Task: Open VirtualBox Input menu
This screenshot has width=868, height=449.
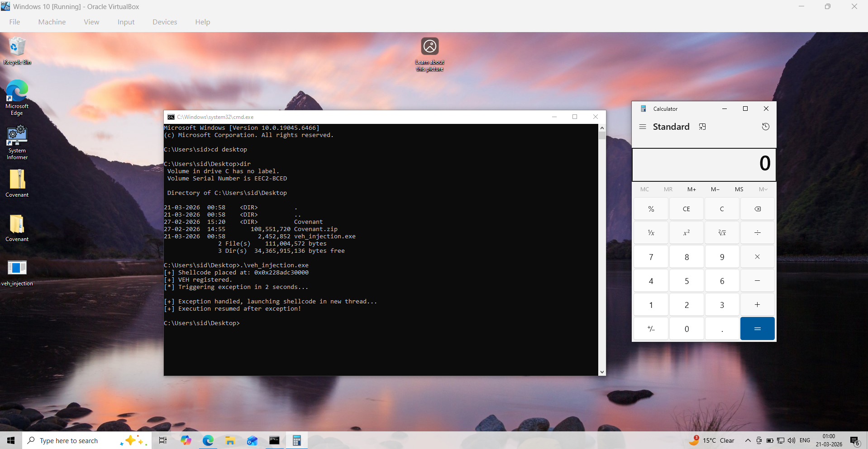Action: (x=126, y=22)
